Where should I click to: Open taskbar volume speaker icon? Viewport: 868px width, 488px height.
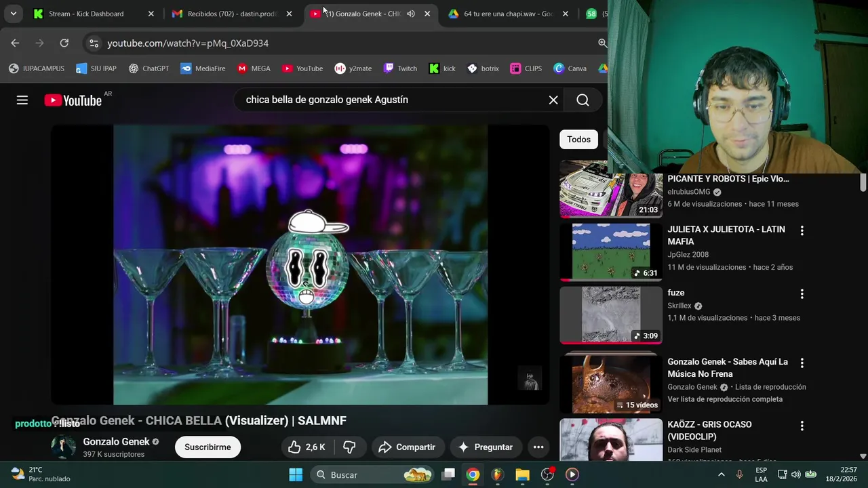pos(795,474)
